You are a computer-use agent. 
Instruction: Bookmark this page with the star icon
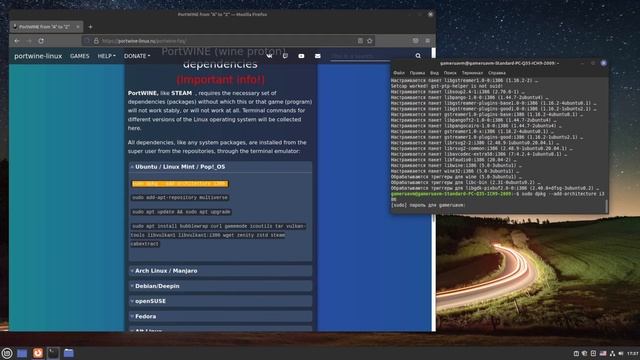pyautogui.click(x=370, y=41)
